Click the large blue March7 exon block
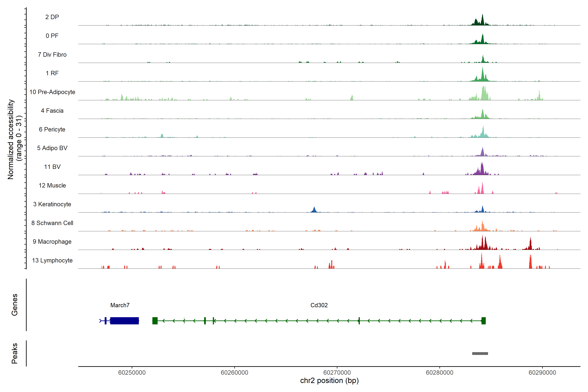Viewport: 588px width, 392px height. 124,321
